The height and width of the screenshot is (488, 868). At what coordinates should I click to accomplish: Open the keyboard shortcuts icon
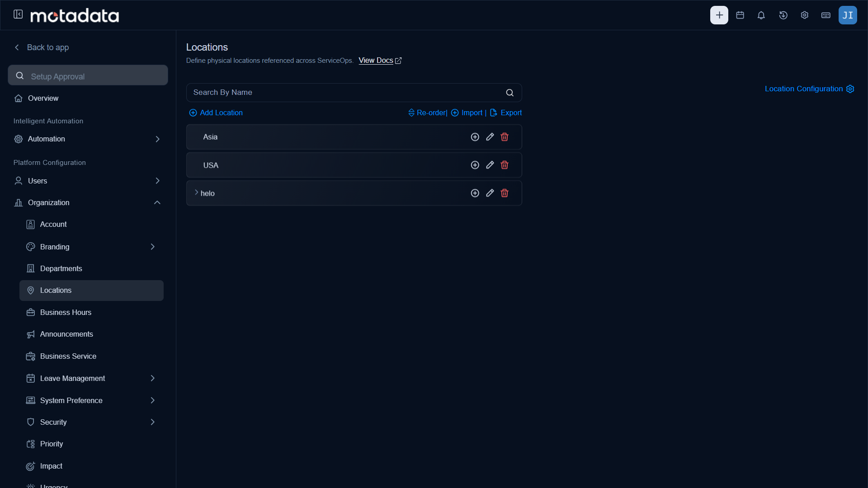[826, 15]
